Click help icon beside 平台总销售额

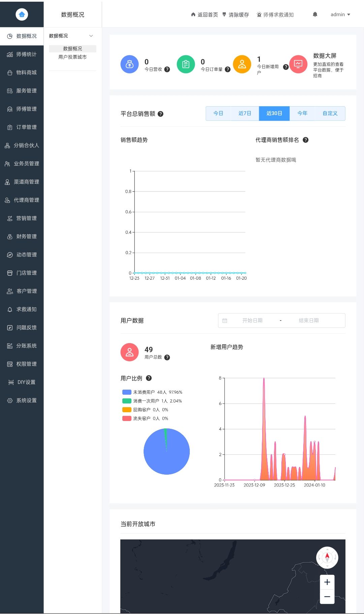(x=160, y=114)
